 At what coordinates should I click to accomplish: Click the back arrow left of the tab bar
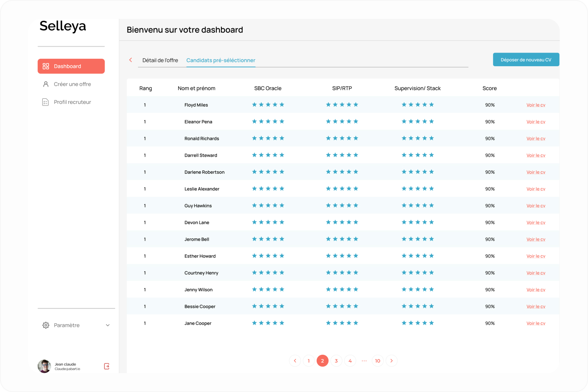(131, 60)
